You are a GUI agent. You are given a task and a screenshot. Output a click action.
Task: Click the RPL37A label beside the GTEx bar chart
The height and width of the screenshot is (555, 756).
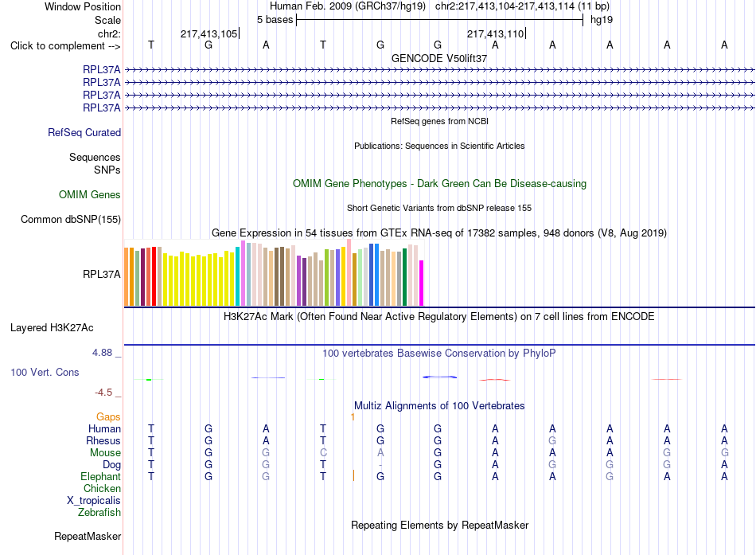point(102,274)
